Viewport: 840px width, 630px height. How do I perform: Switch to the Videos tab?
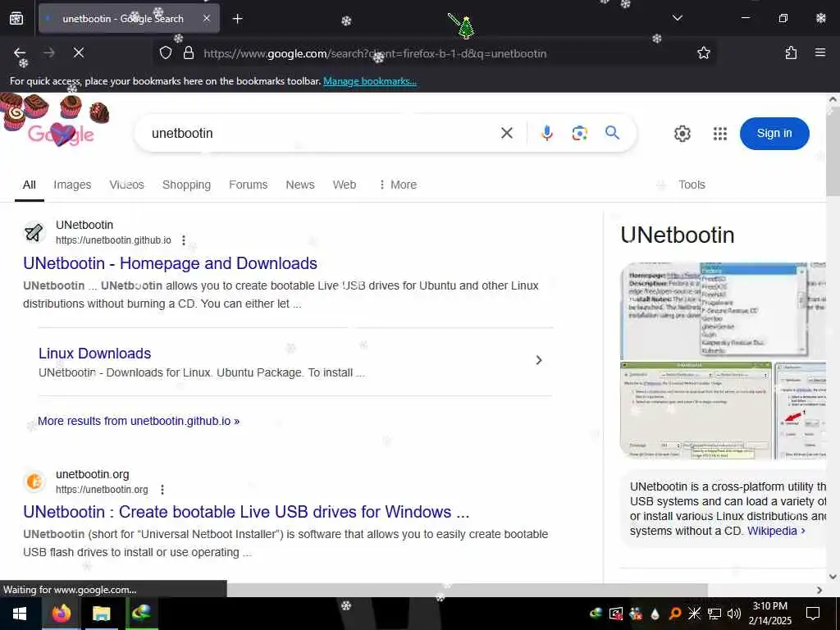pyautogui.click(x=127, y=185)
